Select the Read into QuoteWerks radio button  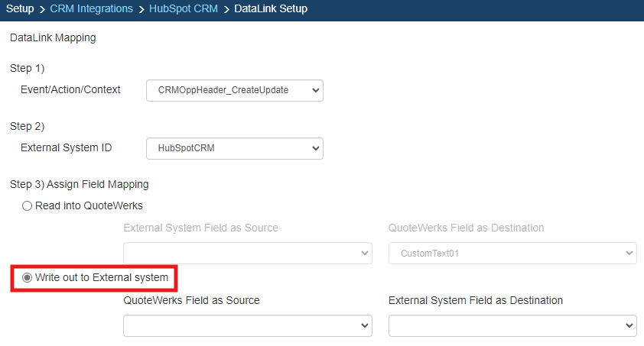pos(28,205)
